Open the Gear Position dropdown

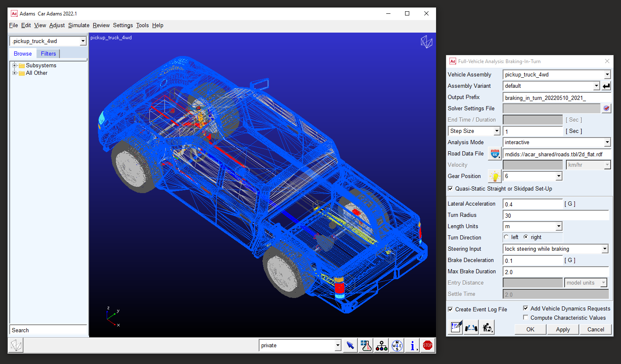[559, 176]
